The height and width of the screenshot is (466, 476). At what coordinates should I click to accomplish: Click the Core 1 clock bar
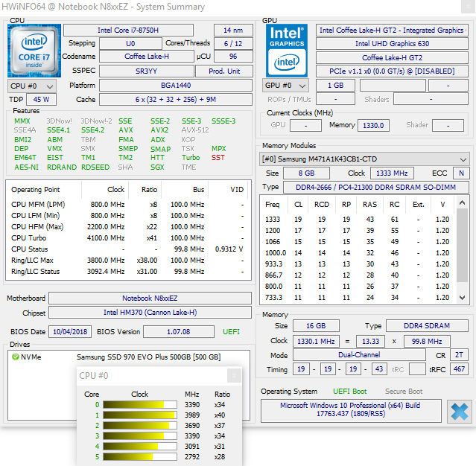[x=140, y=415]
